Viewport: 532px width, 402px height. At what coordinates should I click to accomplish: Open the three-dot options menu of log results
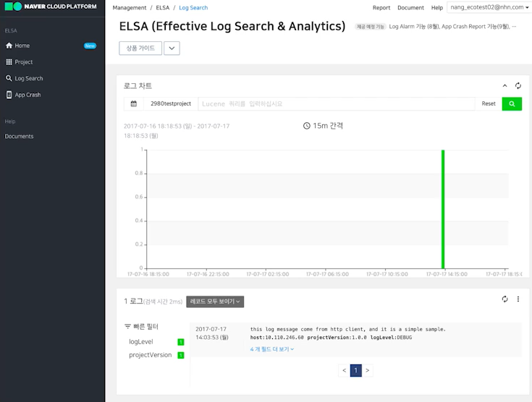coord(518,299)
